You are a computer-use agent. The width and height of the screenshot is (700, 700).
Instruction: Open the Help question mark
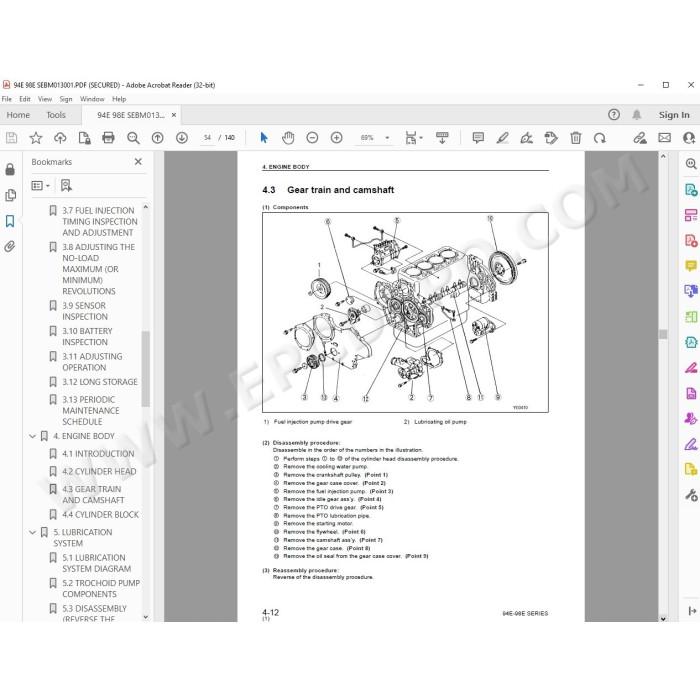[614, 115]
